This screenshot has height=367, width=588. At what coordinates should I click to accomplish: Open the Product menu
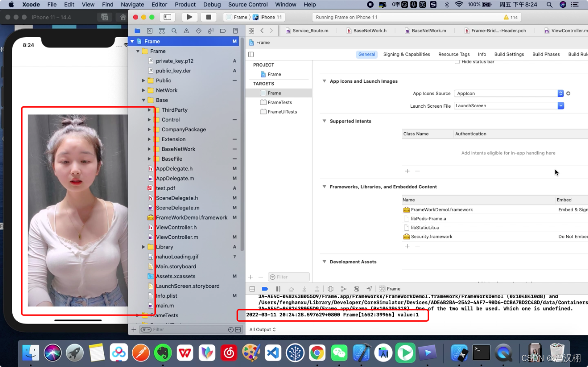(185, 5)
